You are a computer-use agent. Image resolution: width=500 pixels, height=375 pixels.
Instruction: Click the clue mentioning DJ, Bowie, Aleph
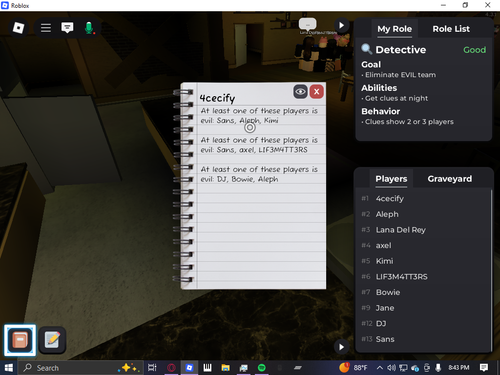coord(259,174)
